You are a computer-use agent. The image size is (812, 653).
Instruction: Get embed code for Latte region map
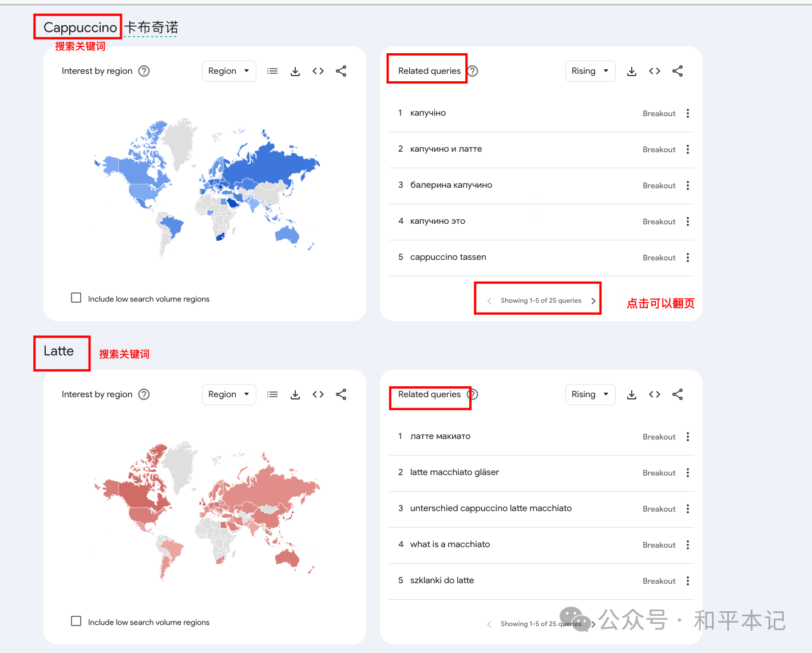(x=318, y=394)
